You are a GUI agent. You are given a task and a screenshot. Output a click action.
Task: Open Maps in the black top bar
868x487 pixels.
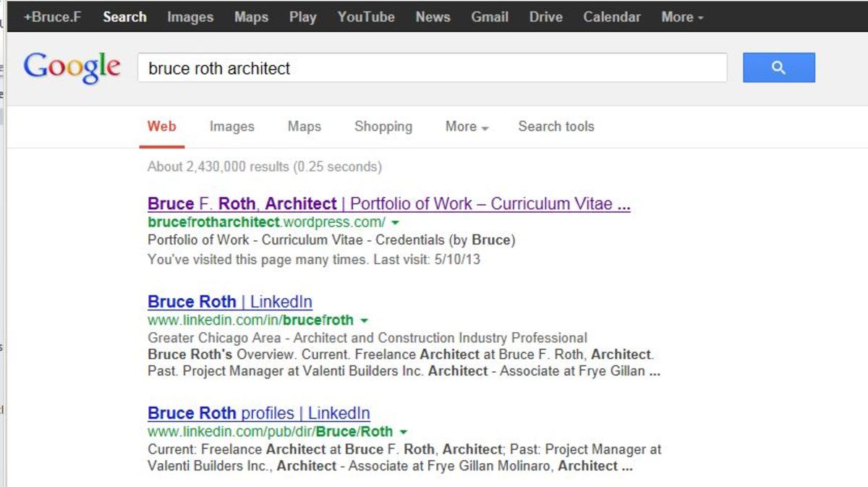pos(251,17)
